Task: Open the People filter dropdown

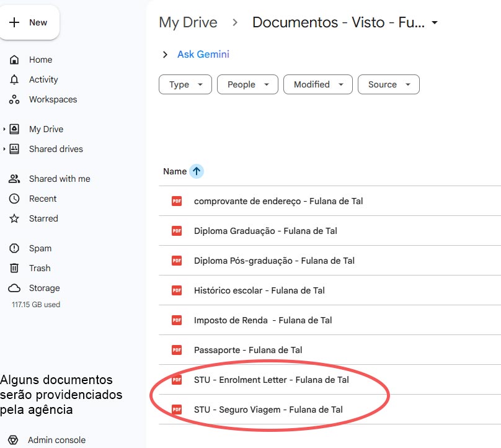Action: tap(247, 84)
